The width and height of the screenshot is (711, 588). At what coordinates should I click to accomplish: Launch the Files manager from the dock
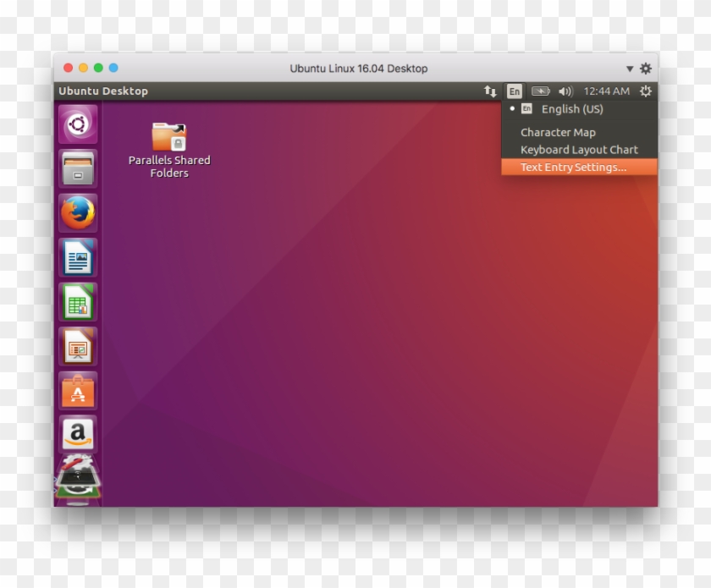[x=78, y=168]
